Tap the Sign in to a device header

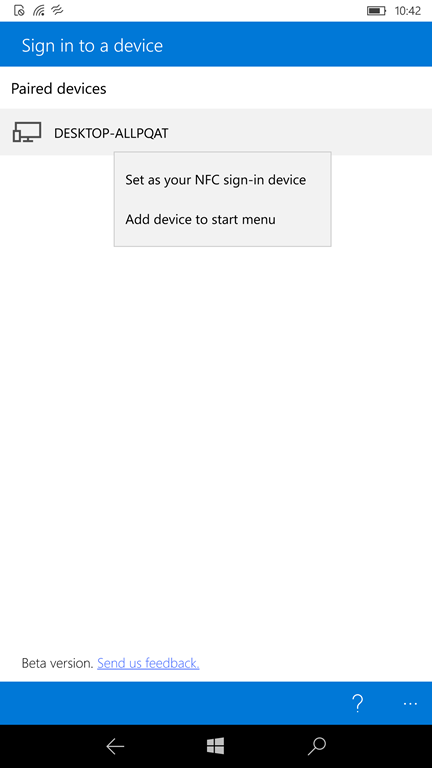[92, 46]
